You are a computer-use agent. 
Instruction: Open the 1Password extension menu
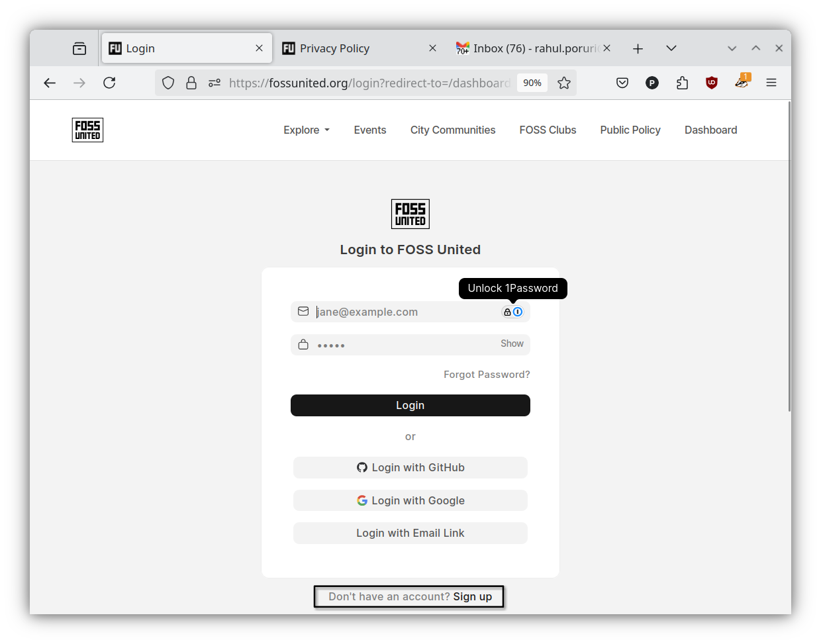652,83
